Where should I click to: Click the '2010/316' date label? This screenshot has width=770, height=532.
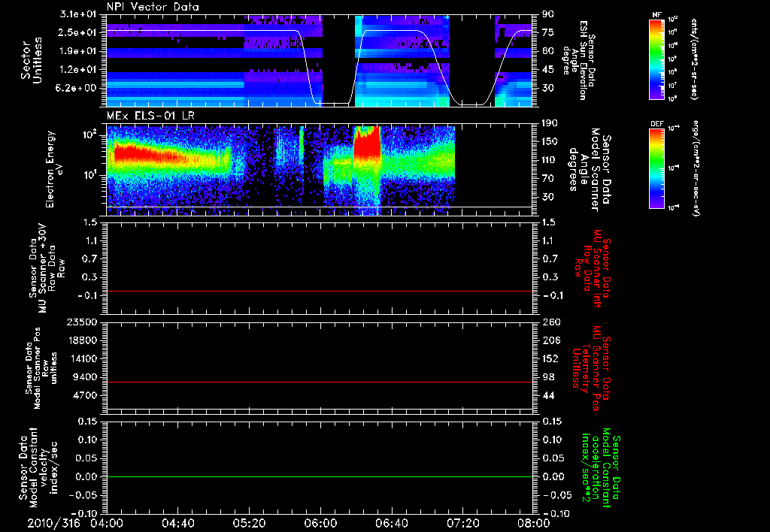pos(53,523)
